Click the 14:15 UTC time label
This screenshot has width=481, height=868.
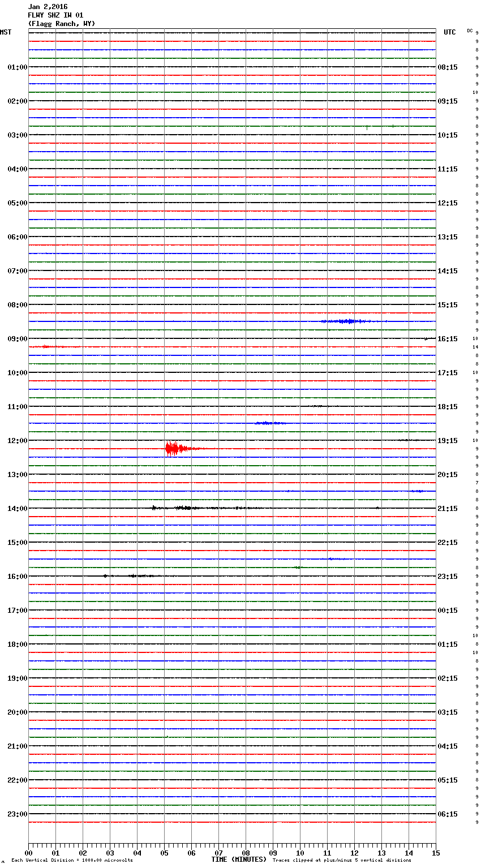(448, 271)
